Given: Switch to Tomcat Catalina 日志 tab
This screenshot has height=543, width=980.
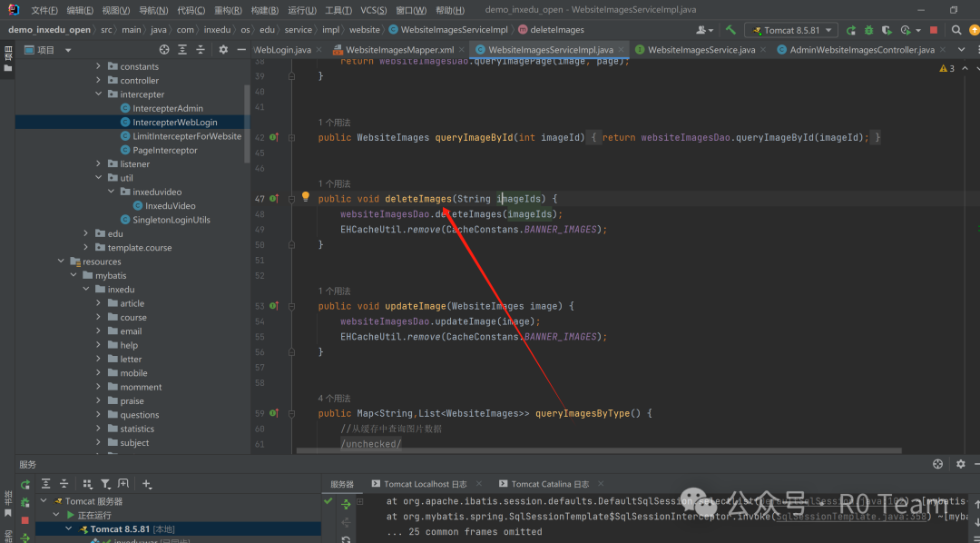Looking at the screenshot, I should pos(550,484).
